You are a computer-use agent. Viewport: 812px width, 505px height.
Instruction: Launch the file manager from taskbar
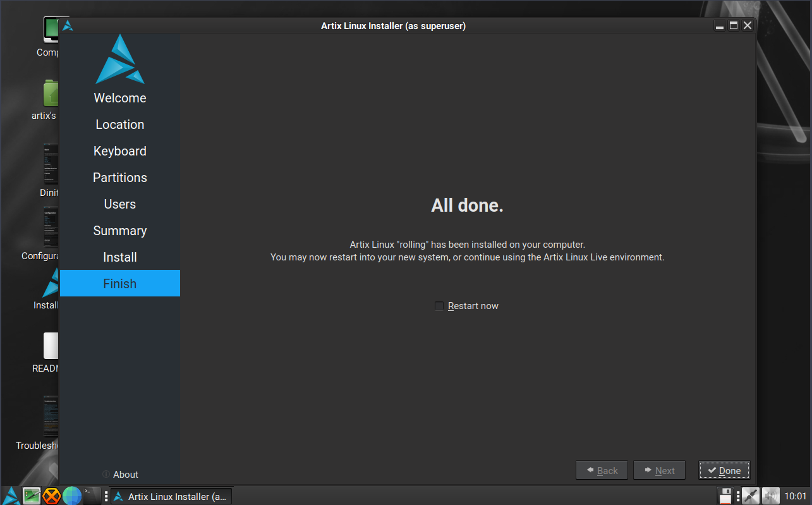click(x=32, y=496)
